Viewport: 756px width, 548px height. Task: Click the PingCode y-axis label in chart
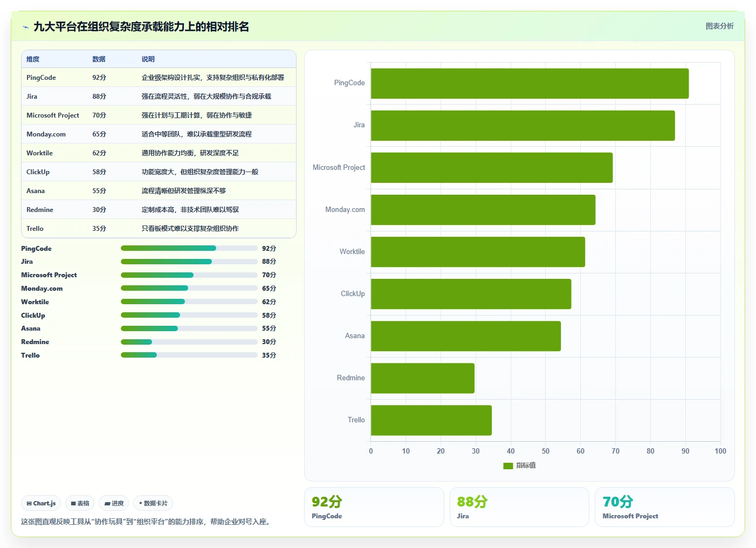click(349, 83)
